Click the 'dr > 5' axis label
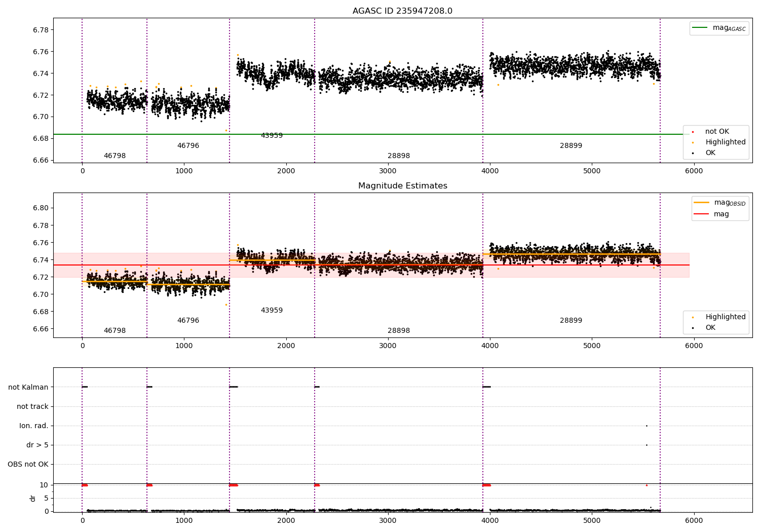Viewport: 760px width, 532px height. click(x=37, y=445)
